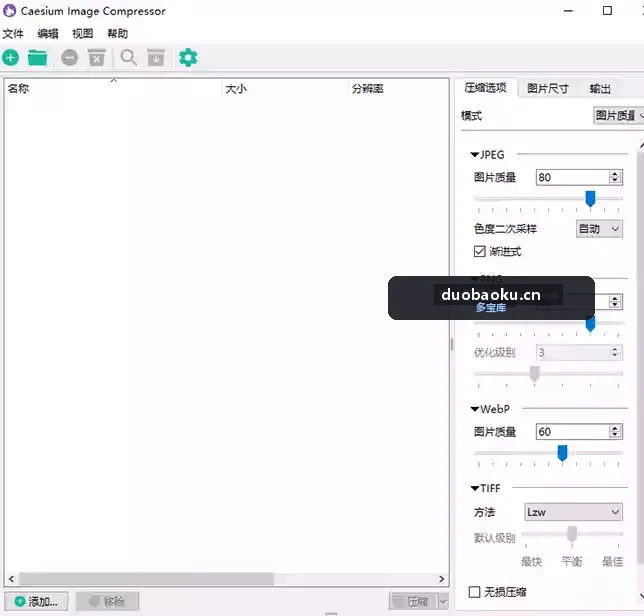Click the PNG quality slider handle
This screenshot has width=644, height=616.
point(590,324)
